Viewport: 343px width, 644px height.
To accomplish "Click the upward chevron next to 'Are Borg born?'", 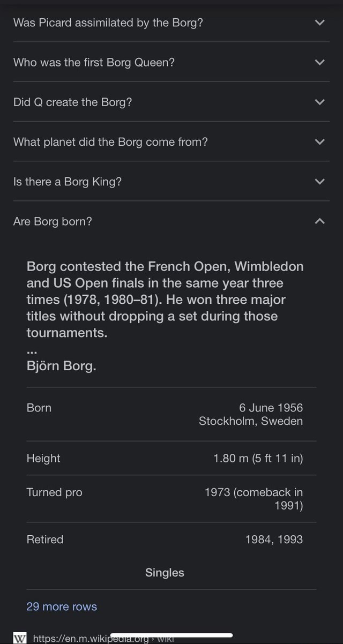I will 320,221.
